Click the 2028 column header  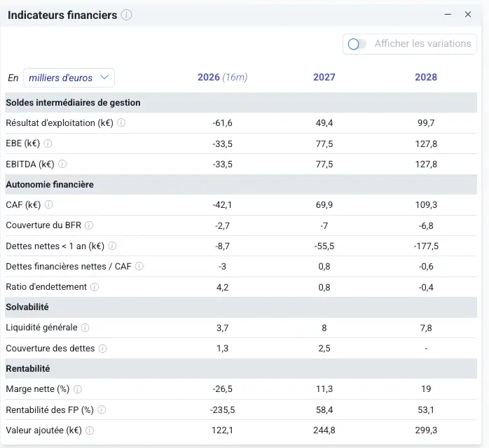point(426,77)
